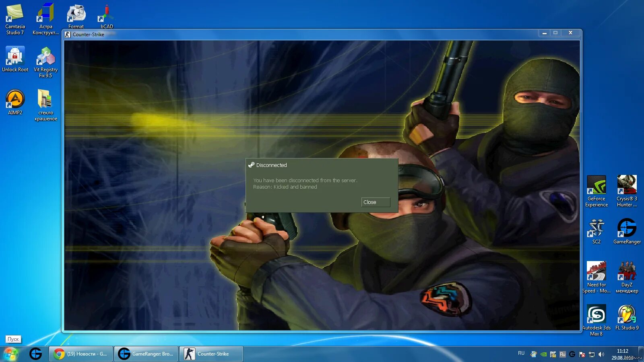Screen dimensions: 644x362
Task: Open the volume speaker tray icon
Action: tap(601, 354)
